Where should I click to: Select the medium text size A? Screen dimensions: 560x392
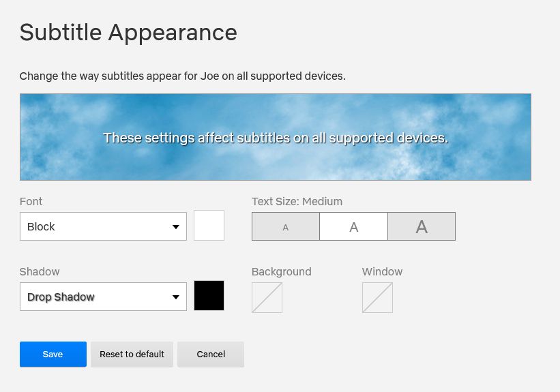(353, 226)
